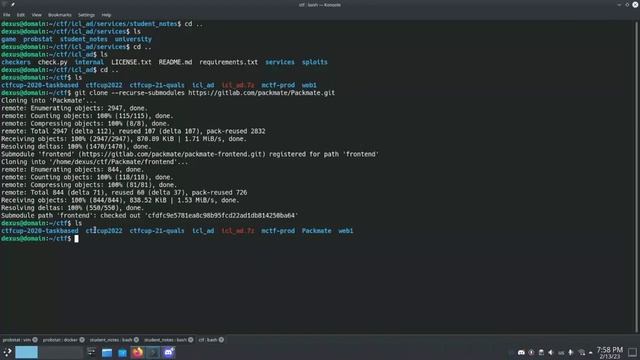Open the Bluetooth tray icon
The width and height of the screenshot is (640, 360).
(x=571, y=352)
